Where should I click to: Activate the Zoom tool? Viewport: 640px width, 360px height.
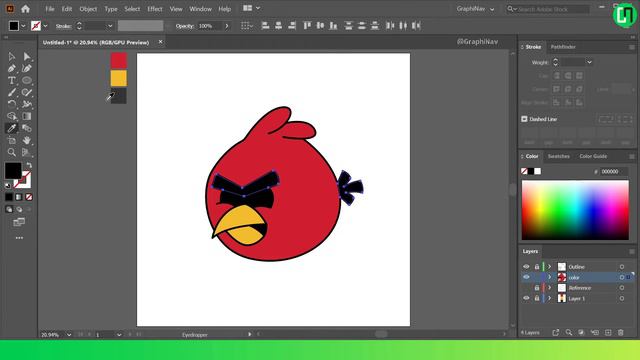11,152
